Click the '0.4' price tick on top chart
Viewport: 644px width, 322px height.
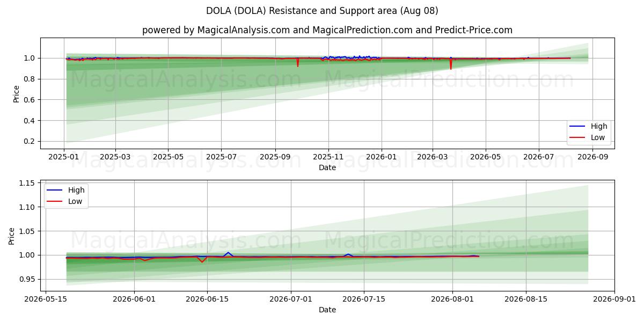[x=30, y=121]
